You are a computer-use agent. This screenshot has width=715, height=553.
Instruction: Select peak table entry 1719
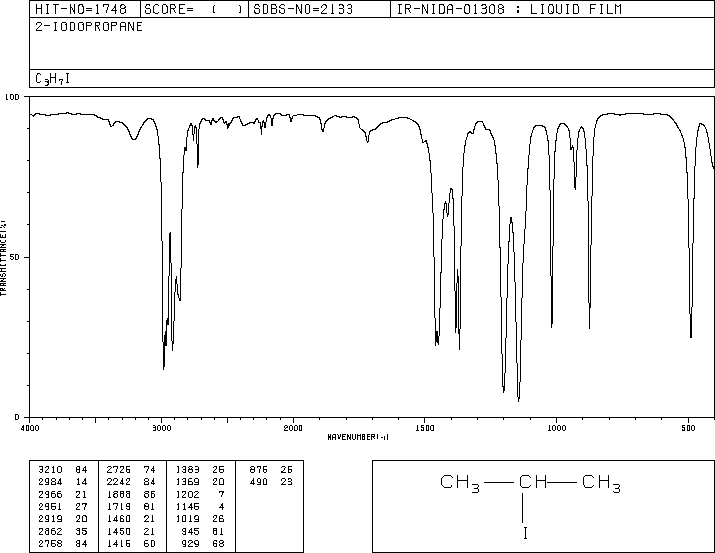coord(119,506)
